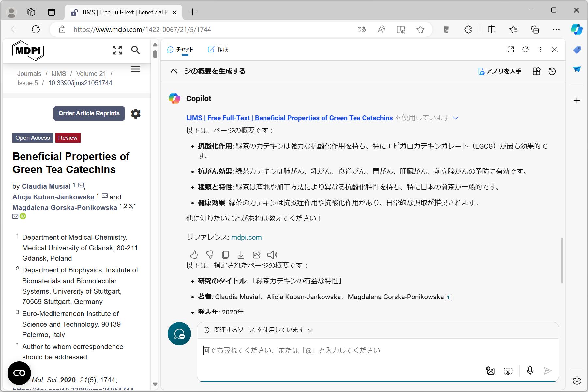The height and width of the screenshot is (392, 588).
Task: Click the translate page icon
Action: 362,30
